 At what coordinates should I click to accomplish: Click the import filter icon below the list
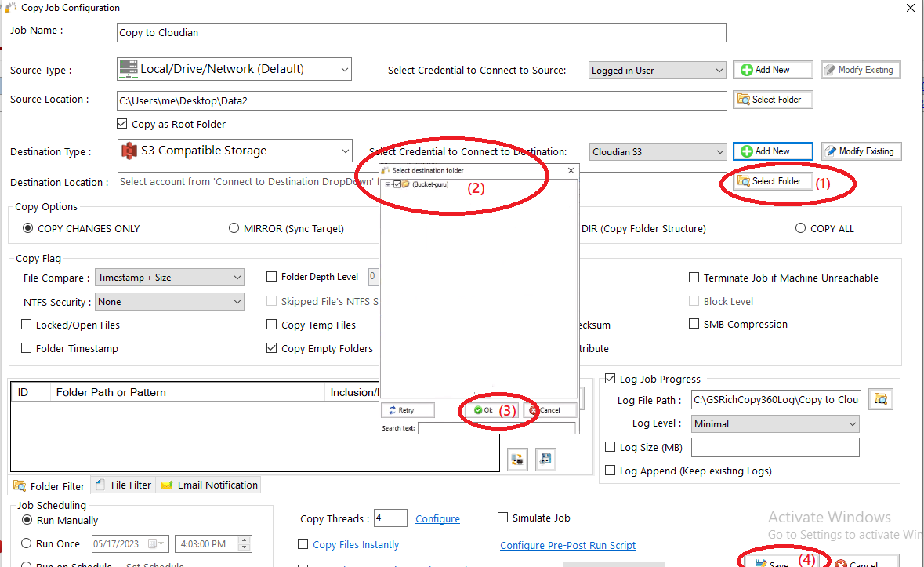point(516,460)
